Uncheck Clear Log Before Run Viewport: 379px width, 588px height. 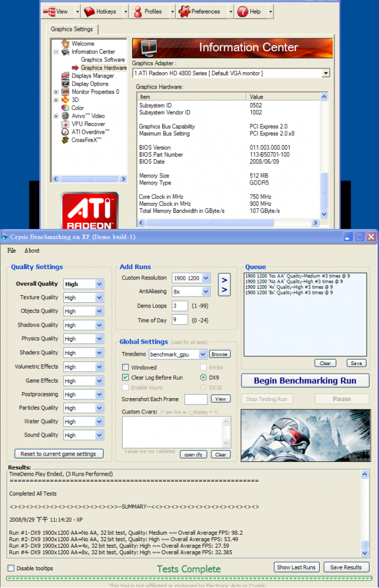(x=126, y=377)
